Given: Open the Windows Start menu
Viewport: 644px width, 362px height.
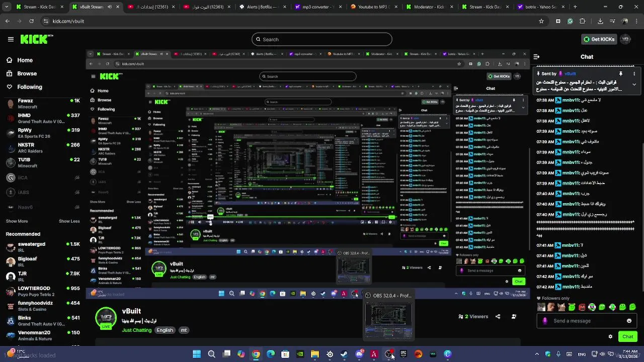Looking at the screenshot, I should click(x=197, y=354).
